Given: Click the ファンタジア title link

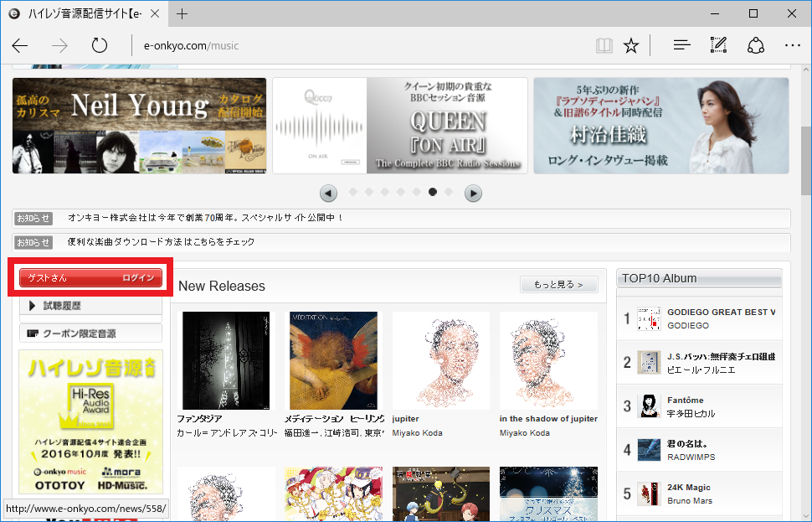Looking at the screenshot, I should (x=199, y=419).
